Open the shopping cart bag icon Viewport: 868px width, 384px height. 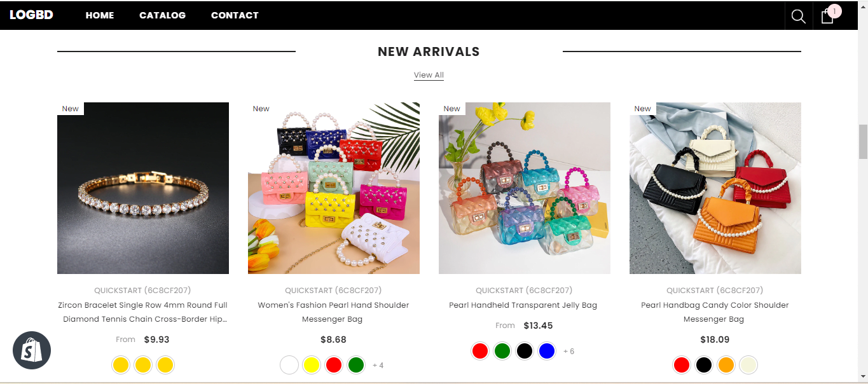pos(827,16)
